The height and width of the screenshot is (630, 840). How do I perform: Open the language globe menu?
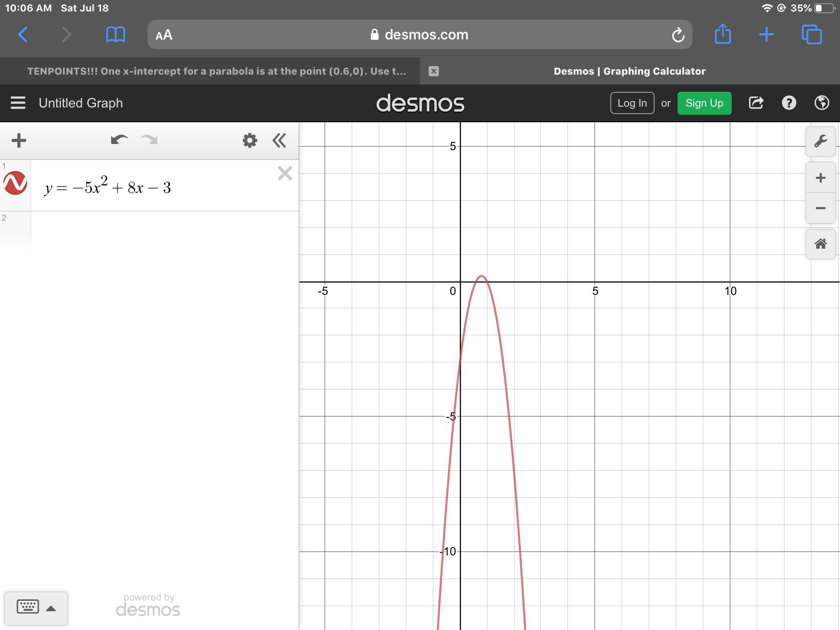coord(822,103)
